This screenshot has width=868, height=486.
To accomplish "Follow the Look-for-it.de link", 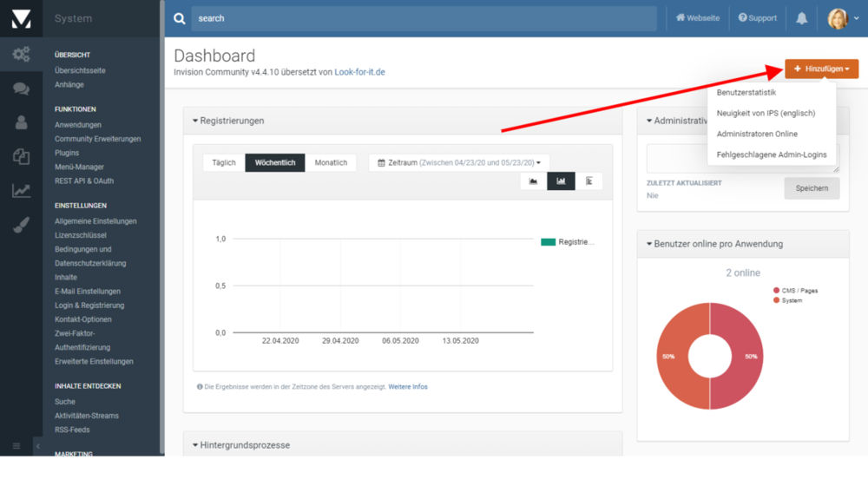I will coord(360,72).
